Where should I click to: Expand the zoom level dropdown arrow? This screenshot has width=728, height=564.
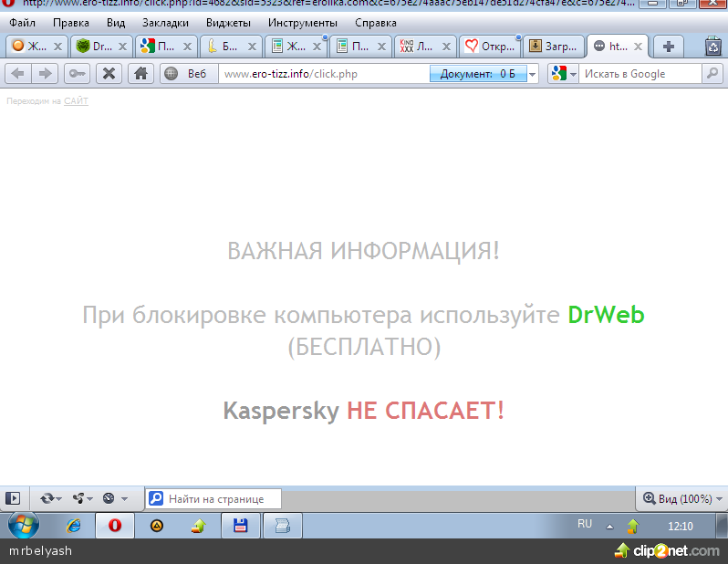719,499
